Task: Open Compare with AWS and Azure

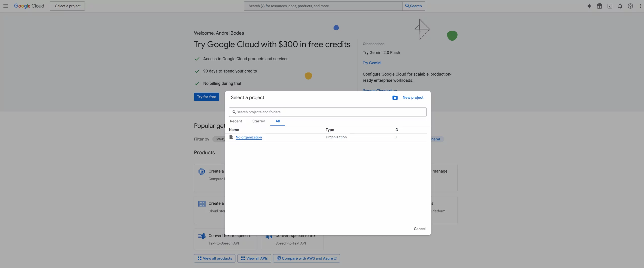Action: click(x=306, y=258)
